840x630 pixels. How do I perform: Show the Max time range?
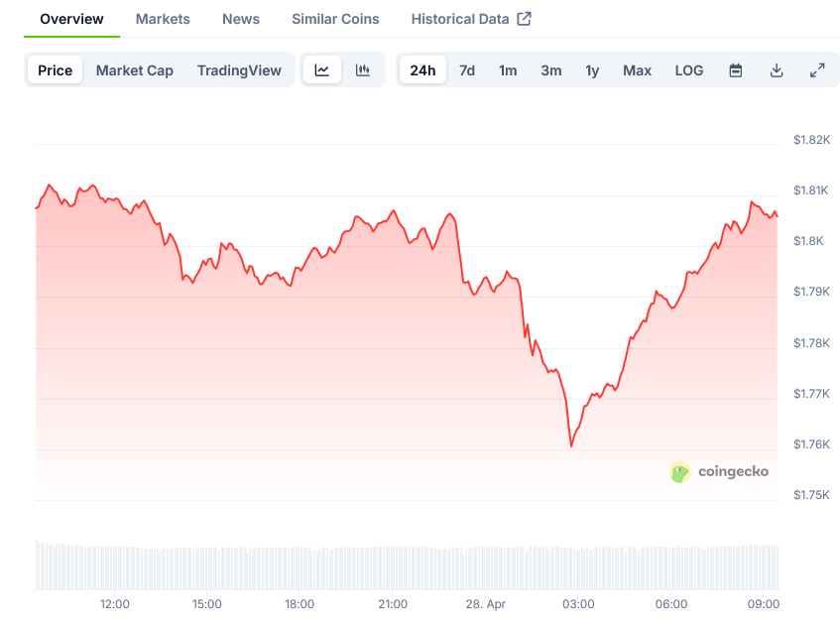point(638,70)
